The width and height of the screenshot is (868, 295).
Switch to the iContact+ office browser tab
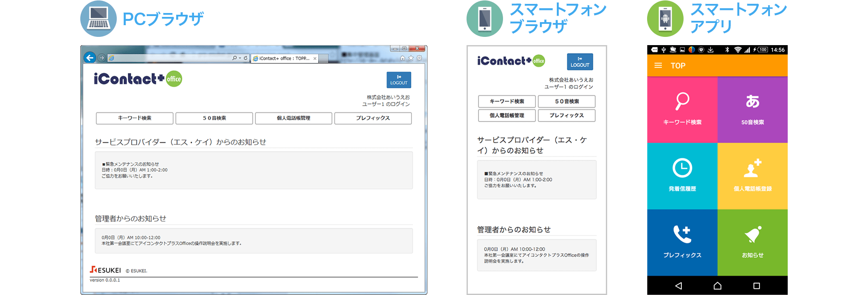(281, 58)
